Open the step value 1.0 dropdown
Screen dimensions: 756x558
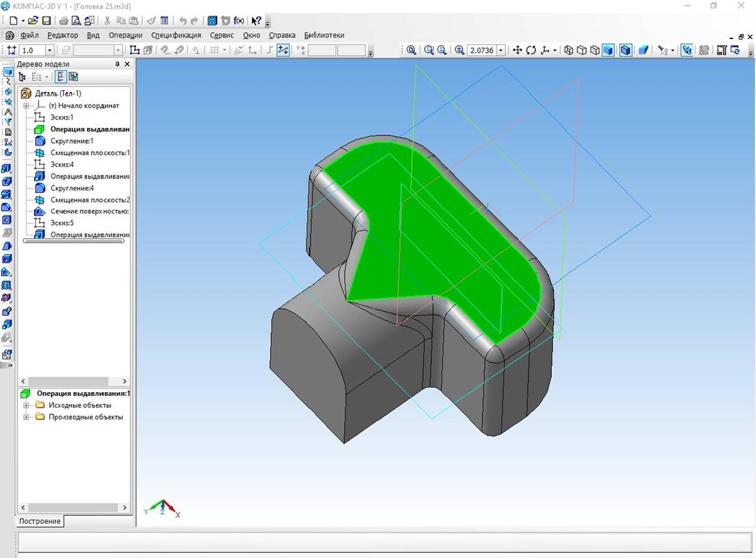(x=50, y=50)
